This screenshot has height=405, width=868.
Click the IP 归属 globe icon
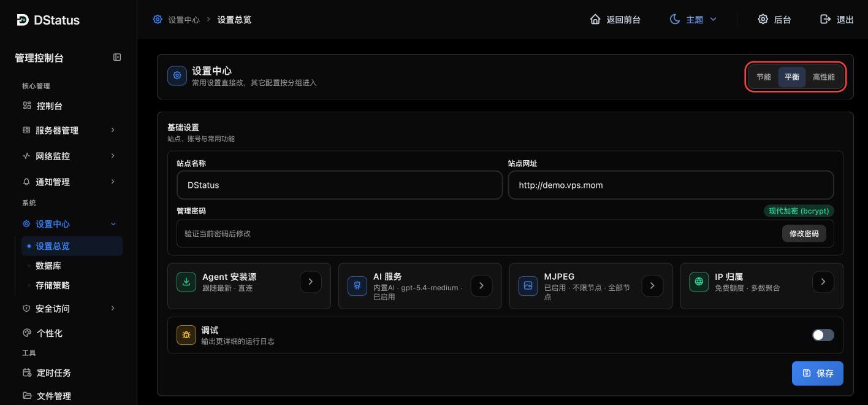point(699,282)
